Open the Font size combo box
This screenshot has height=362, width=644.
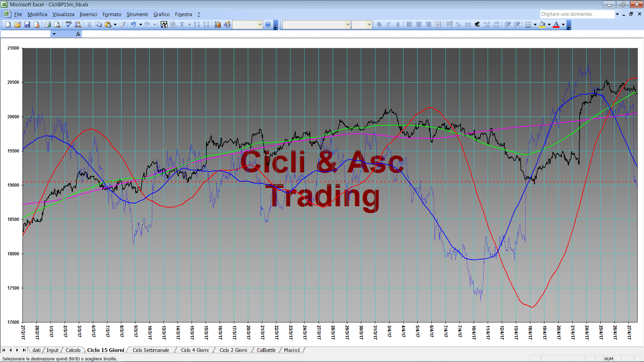pyautogui.click(x=362, y=24)
